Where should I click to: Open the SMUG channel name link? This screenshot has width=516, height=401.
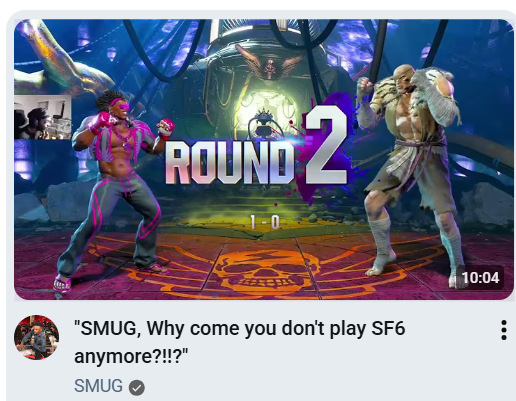[x=98, y=386]
